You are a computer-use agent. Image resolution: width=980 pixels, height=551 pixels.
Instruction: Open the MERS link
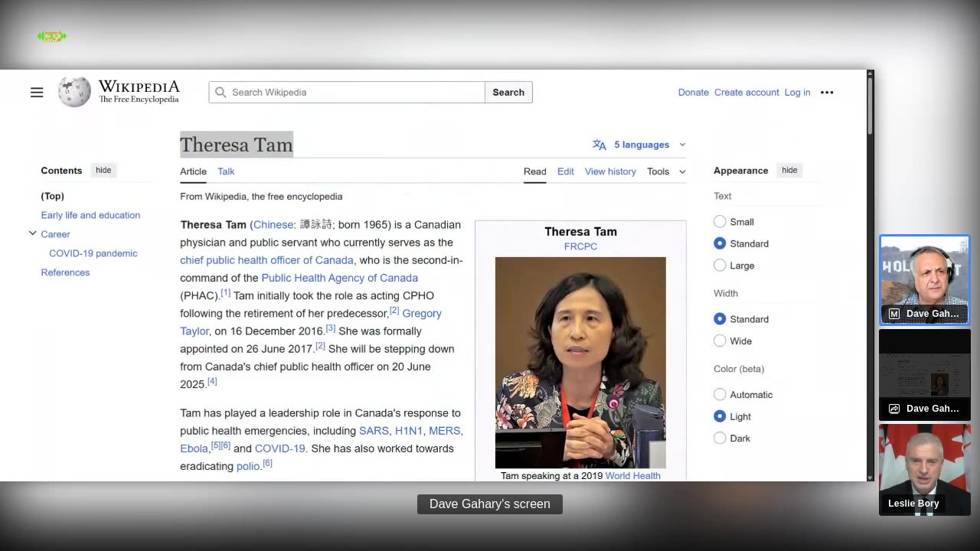[444, 431]
